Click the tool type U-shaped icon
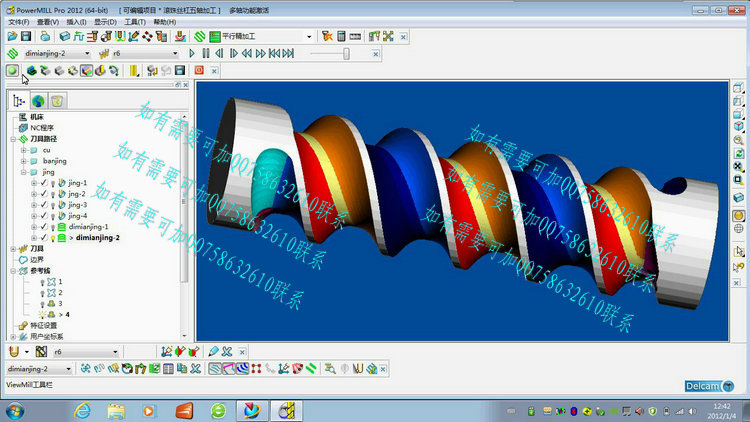 [14, 352]
